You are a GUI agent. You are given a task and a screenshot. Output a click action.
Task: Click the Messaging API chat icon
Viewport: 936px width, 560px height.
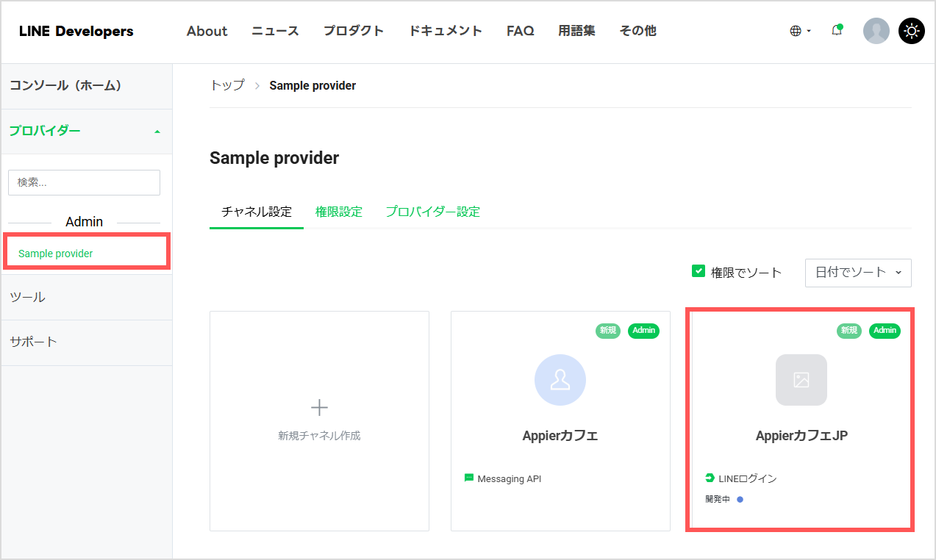coord(469,478)
